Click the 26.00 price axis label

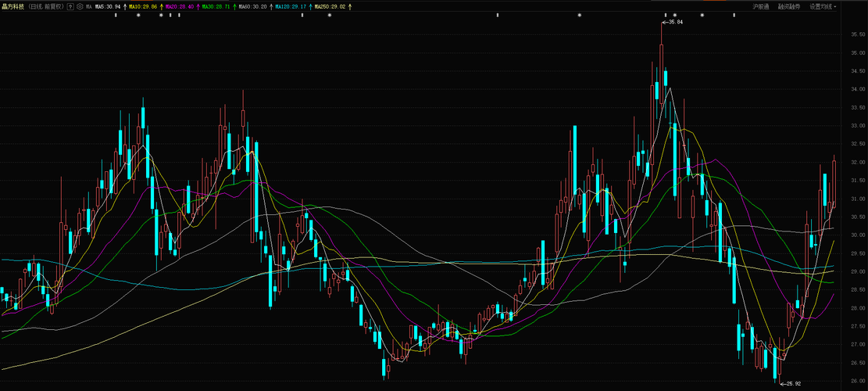[859, 381]
